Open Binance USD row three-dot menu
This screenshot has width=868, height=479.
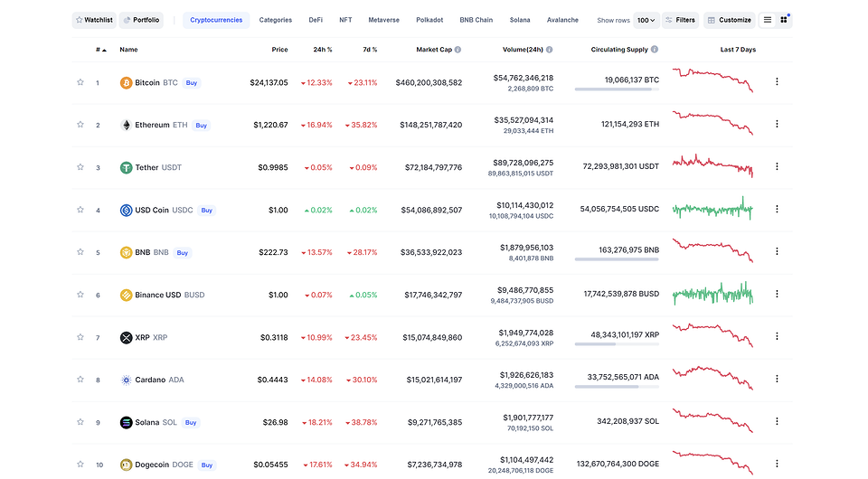[777, 294]
